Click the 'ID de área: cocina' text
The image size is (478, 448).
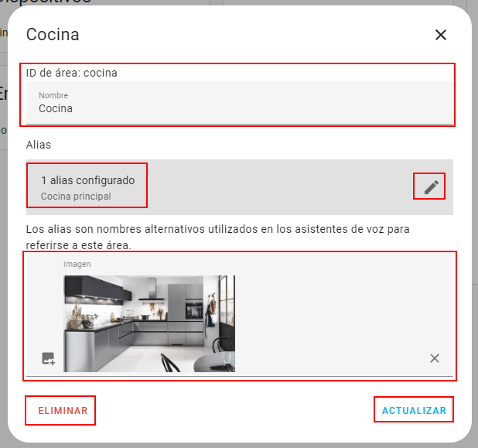point(72,73)
